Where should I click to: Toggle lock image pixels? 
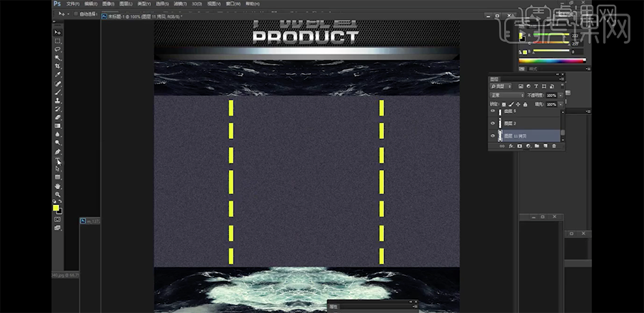[x=511, y=104]
